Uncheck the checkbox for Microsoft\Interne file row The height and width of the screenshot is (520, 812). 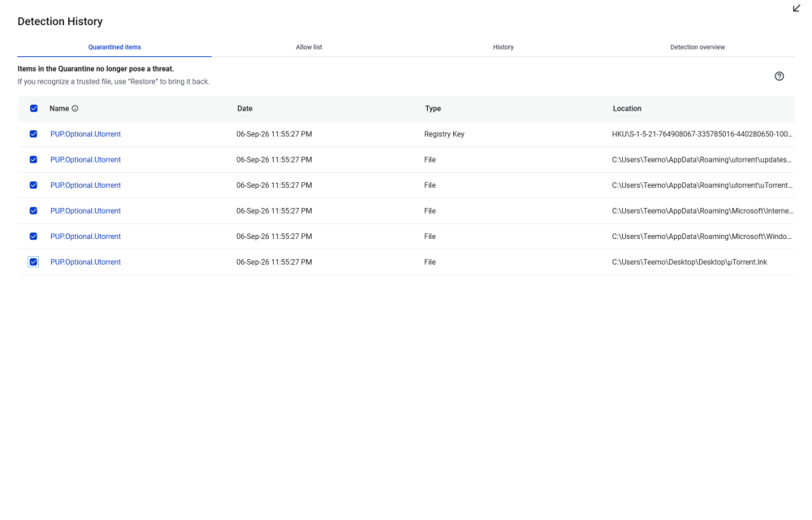click(x=33, y=210)
